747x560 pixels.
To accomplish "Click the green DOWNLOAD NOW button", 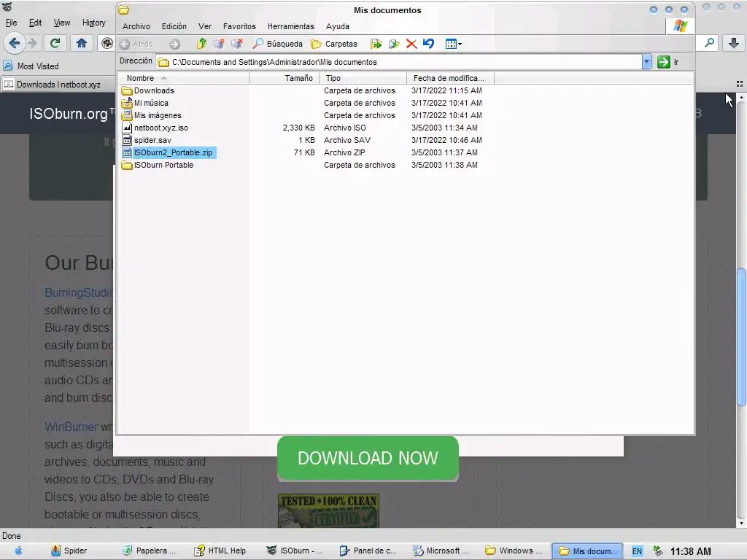I will 368,458.
